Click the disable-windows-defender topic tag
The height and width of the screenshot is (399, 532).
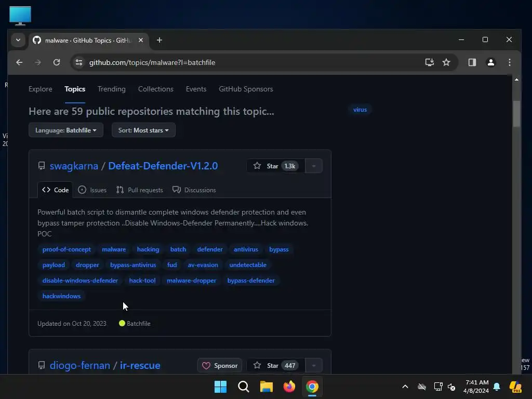click(80, 281)
